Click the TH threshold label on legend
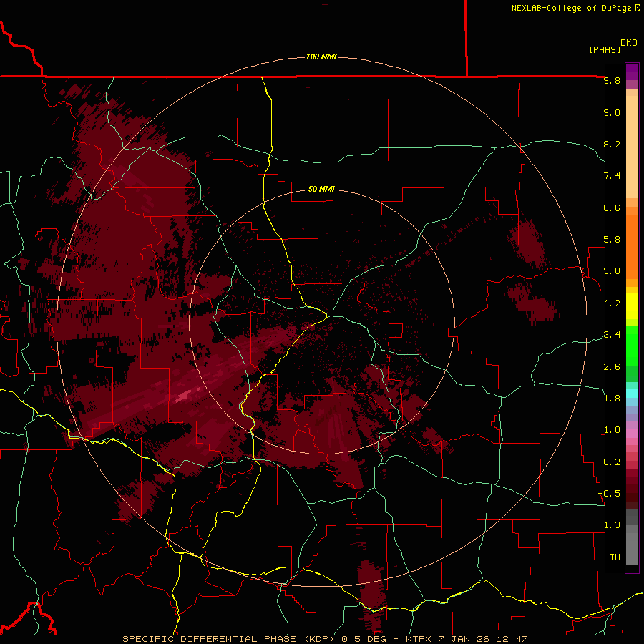This screenshot has height=644, width=644. [x=615, y=557]
